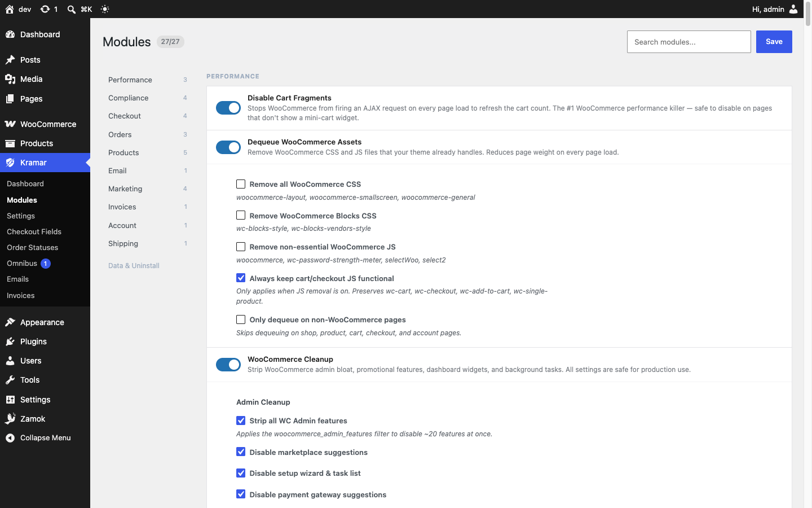Open Order Statuses submenu item
This screenshot has width=812, height=508.
point(32,248)
